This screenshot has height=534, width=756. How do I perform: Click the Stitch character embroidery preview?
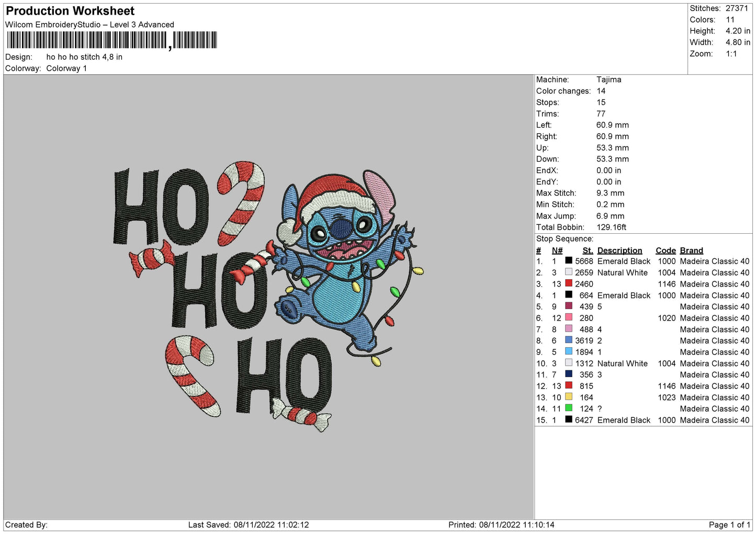coord(348,267)
